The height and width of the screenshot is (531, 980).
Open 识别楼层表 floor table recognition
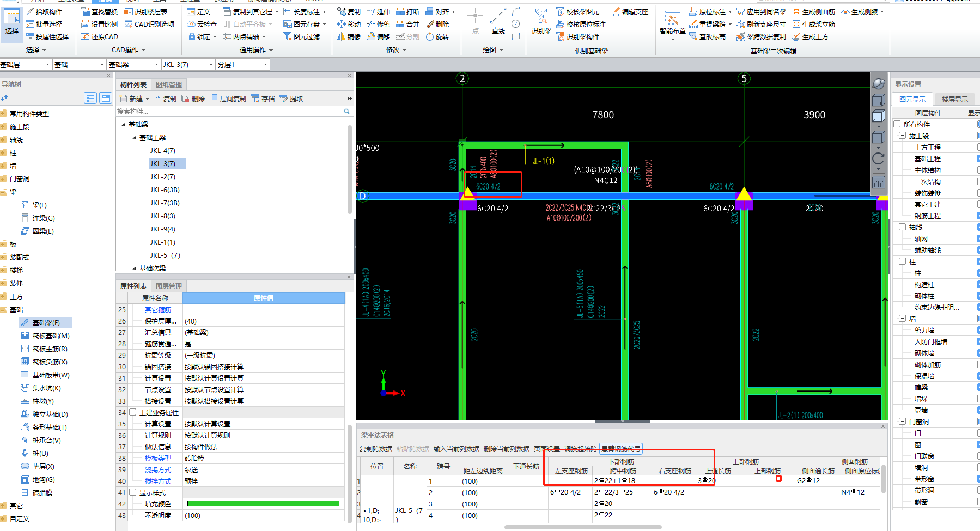coord(145,11)
